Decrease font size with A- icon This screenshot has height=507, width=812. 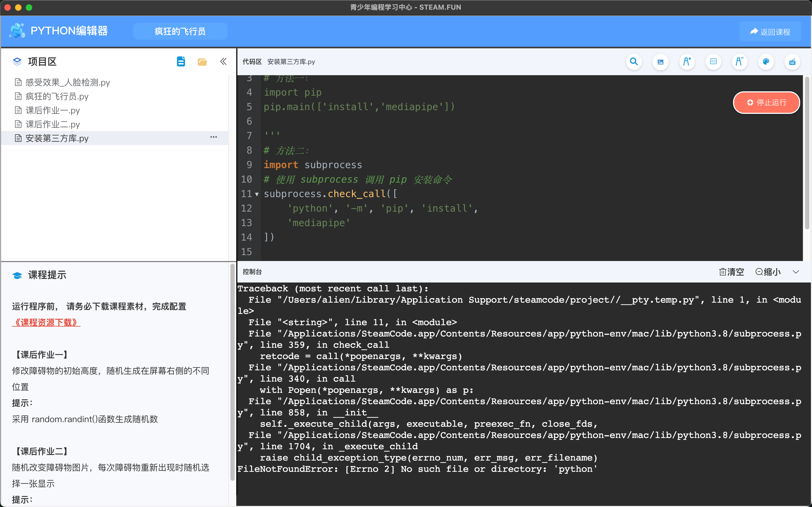739,62
